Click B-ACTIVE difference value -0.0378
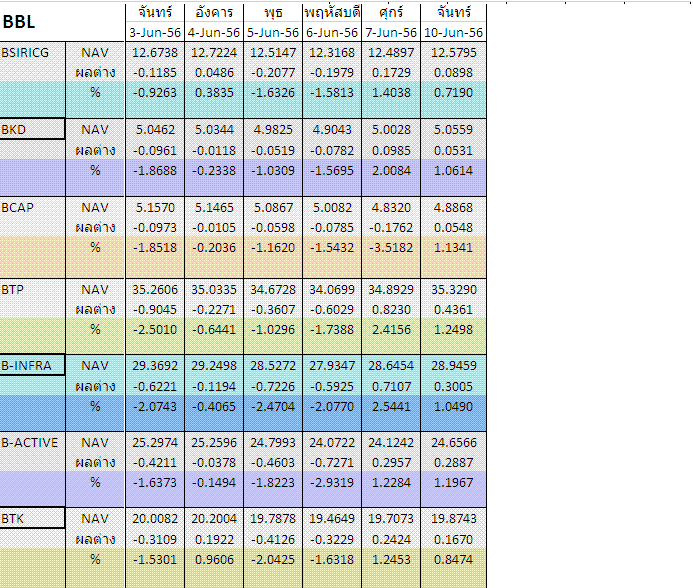693x588 pixels. coord(214,462)
